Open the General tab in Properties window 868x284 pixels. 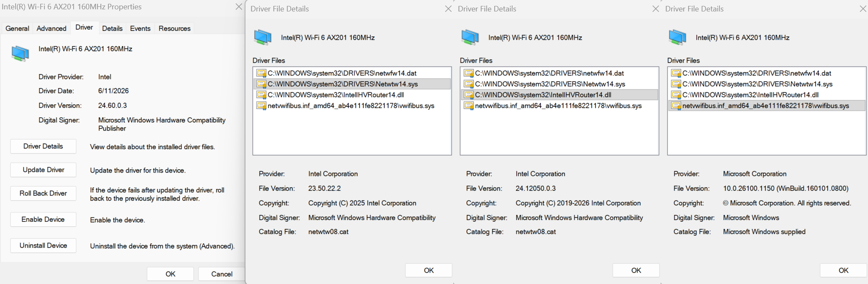tap(17, 28)
